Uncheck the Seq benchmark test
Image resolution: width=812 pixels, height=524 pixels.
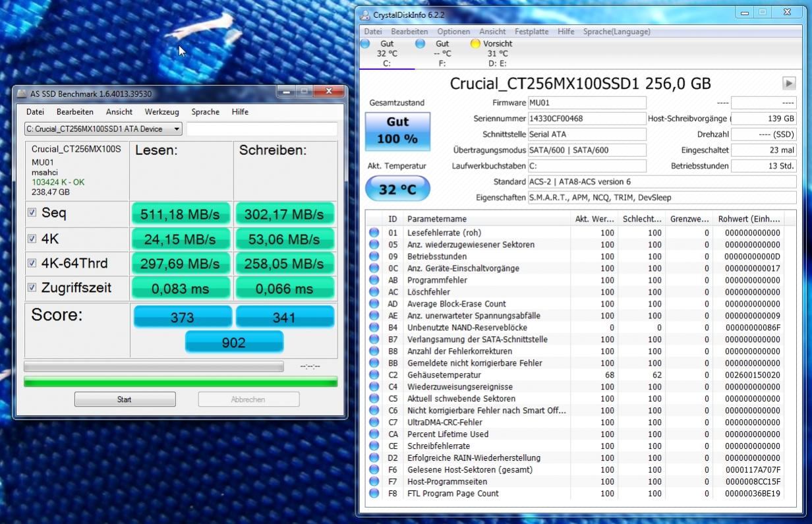[32, 213]
